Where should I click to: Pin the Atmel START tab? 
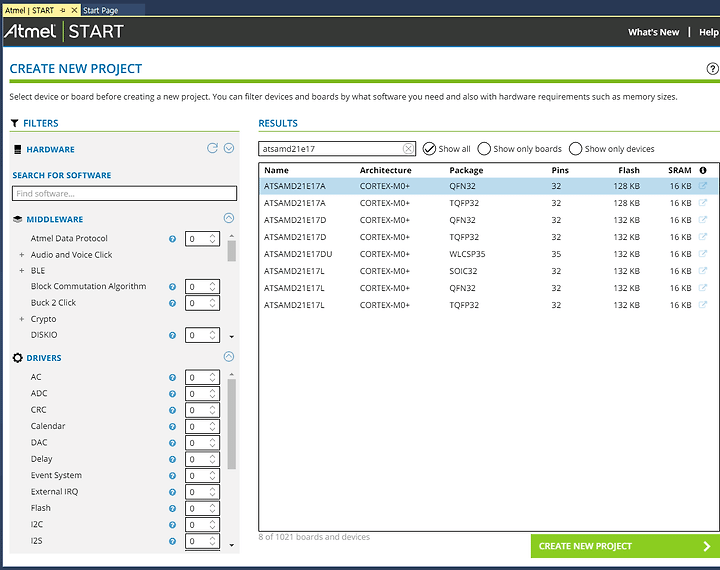[x=63, y=10]
